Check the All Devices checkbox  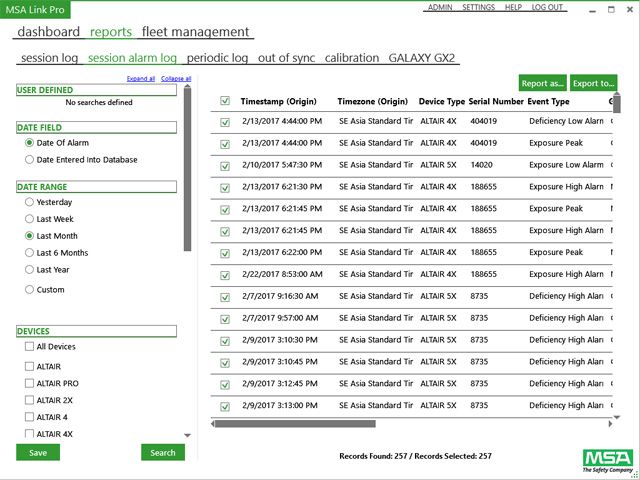tap(29, 347)
